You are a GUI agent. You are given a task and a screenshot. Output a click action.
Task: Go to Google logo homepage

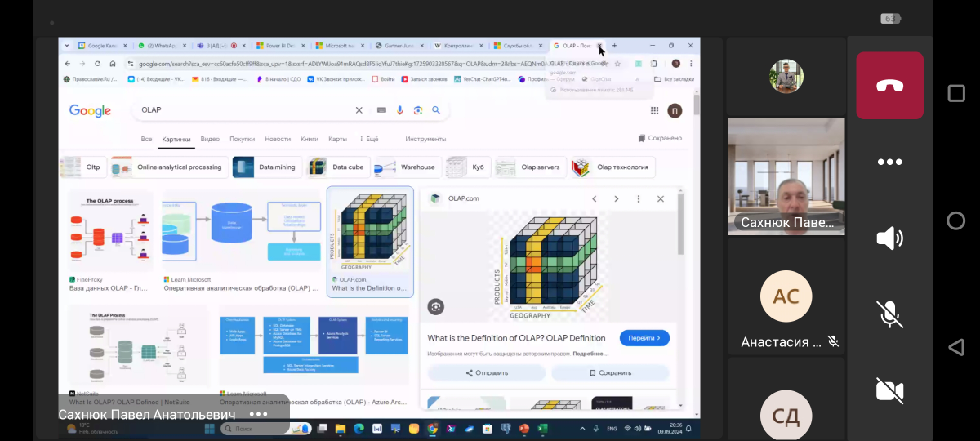90,111
